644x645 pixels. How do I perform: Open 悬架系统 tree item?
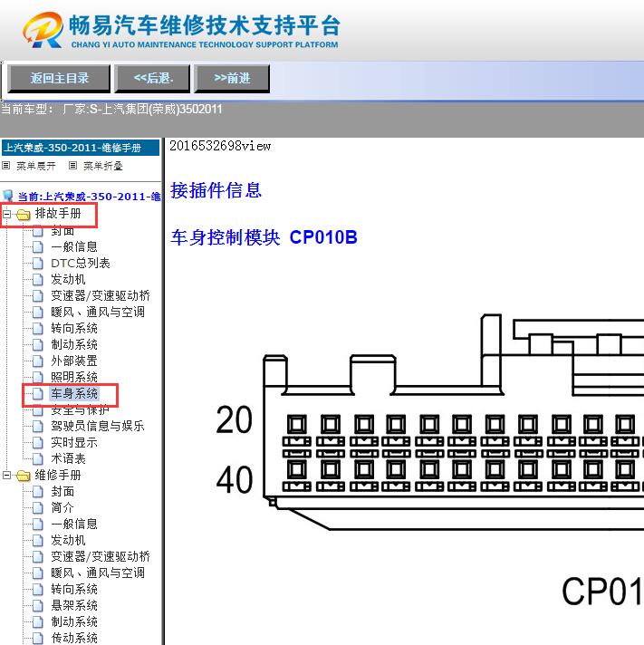click(x=74, y=605)
